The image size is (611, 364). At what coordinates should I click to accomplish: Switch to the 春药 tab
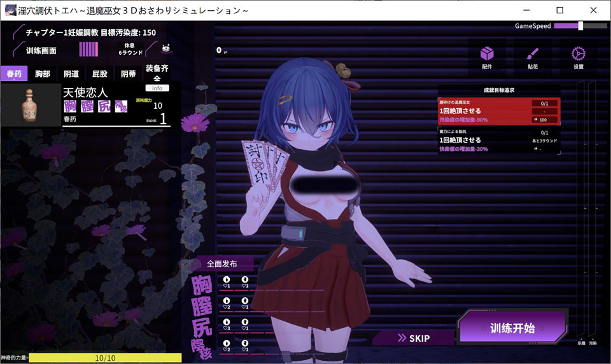point(14,73)
